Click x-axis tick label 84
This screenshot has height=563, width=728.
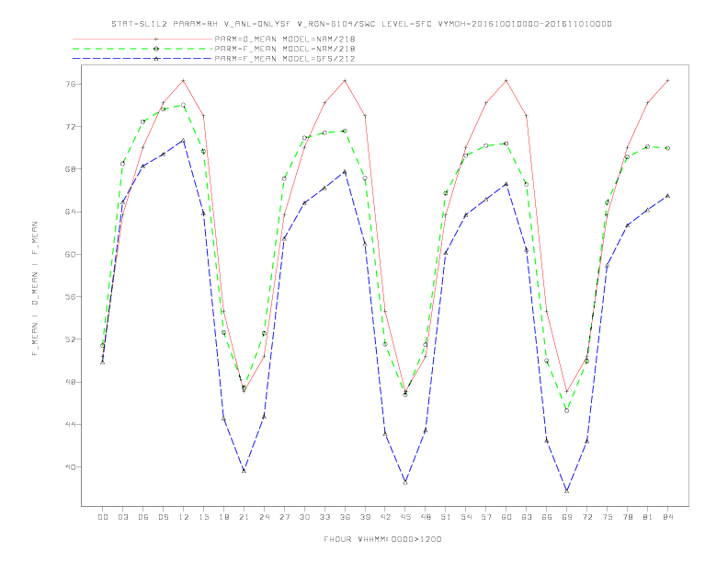[x=667, y=517]
